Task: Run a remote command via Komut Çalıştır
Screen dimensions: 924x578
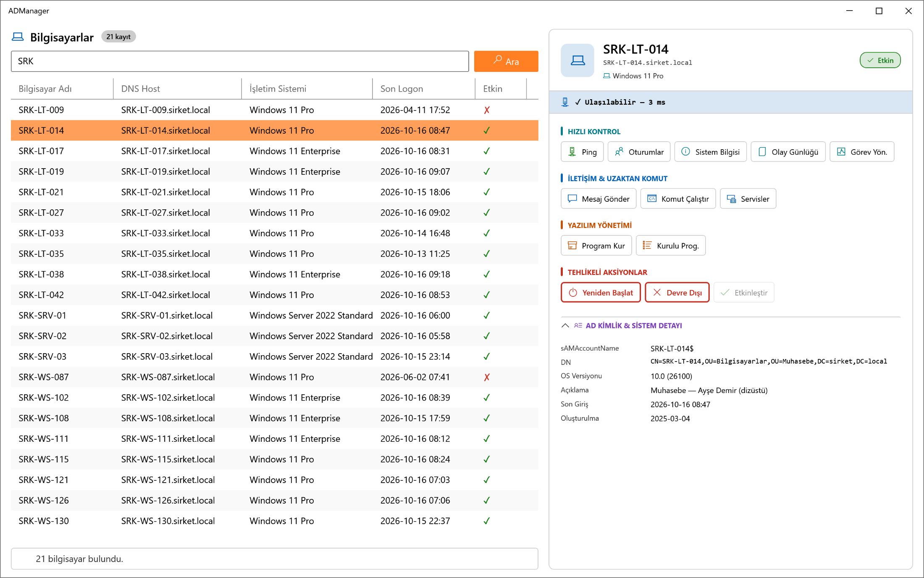Action: 678,198
